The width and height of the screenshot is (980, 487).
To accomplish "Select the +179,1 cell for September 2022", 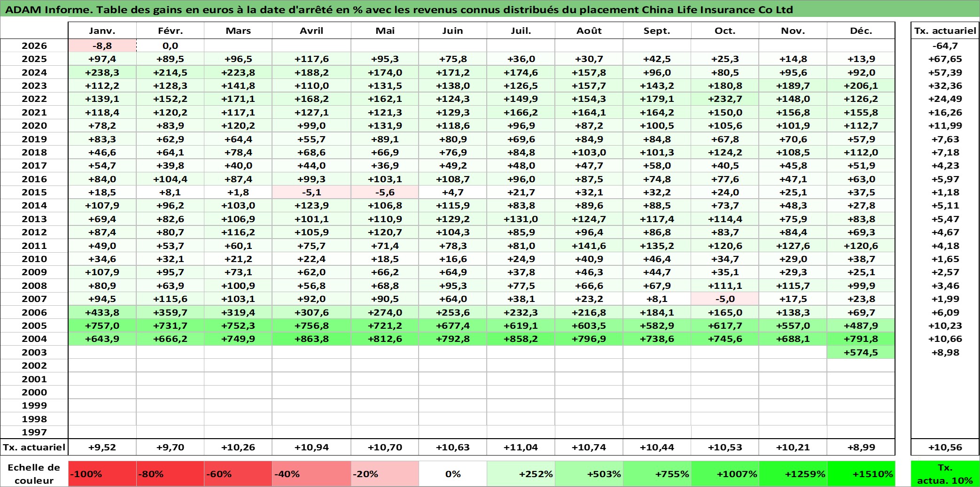I will 657,99.
